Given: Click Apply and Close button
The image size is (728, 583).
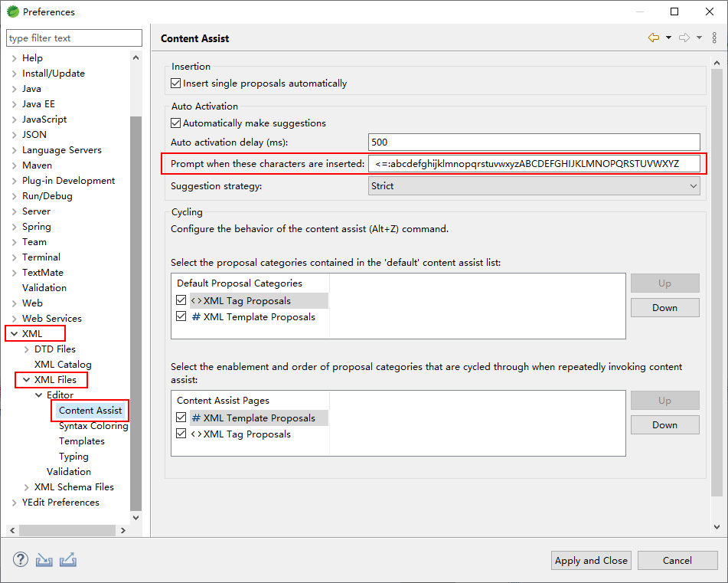Looking at the screenshot, I should click(591, 560).
